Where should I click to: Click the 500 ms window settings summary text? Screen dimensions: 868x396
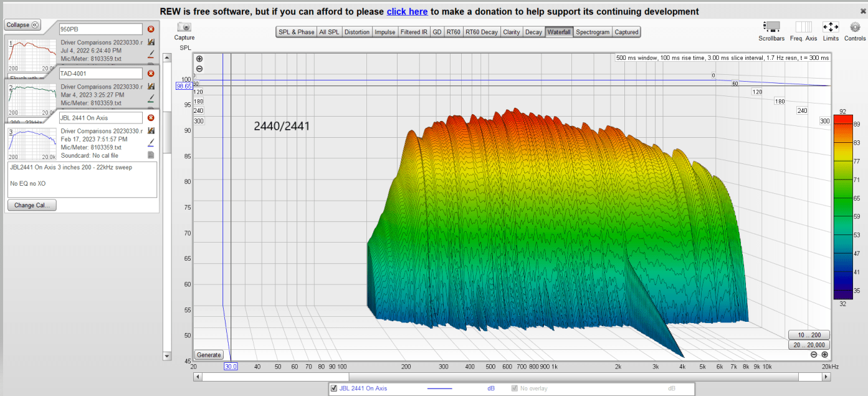click(x=723, y=58)
